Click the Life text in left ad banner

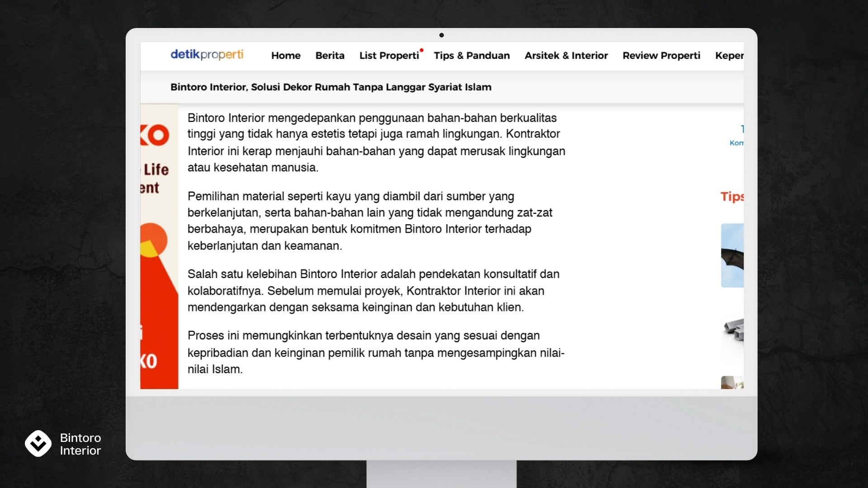click(156, 170)
